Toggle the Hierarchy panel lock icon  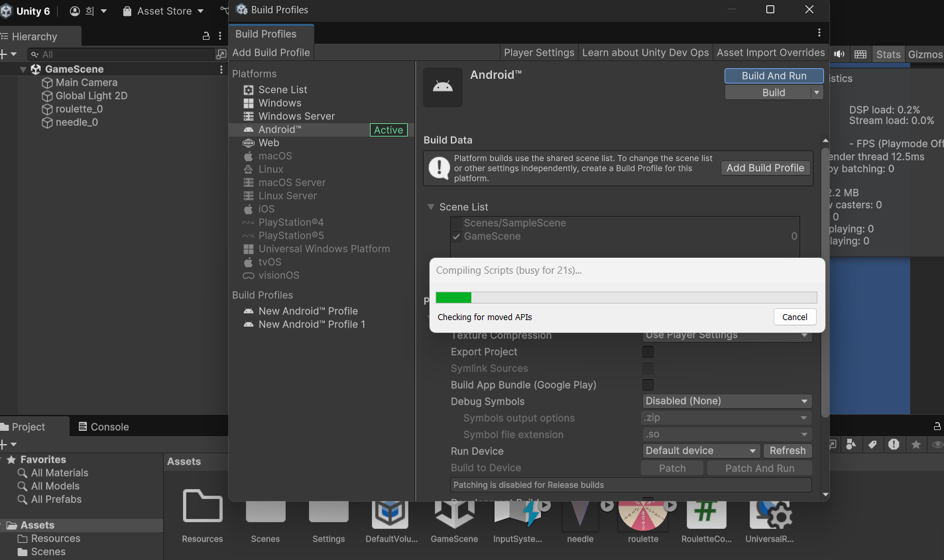click(206, 36)
